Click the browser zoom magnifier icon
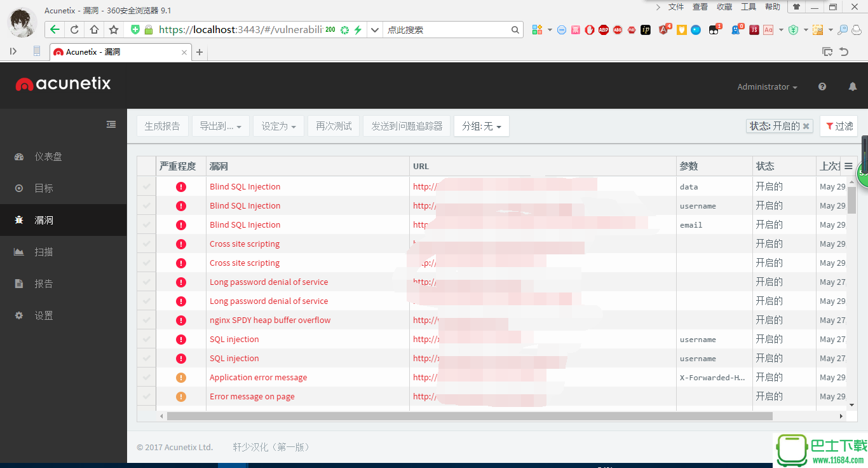This screenshot has width=868, height=468. (843, 30)
